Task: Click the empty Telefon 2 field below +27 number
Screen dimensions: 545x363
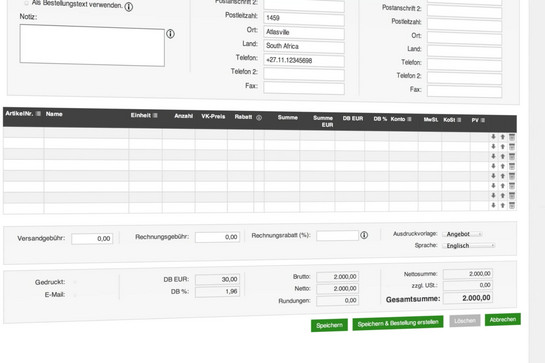Action: (304, 74)
